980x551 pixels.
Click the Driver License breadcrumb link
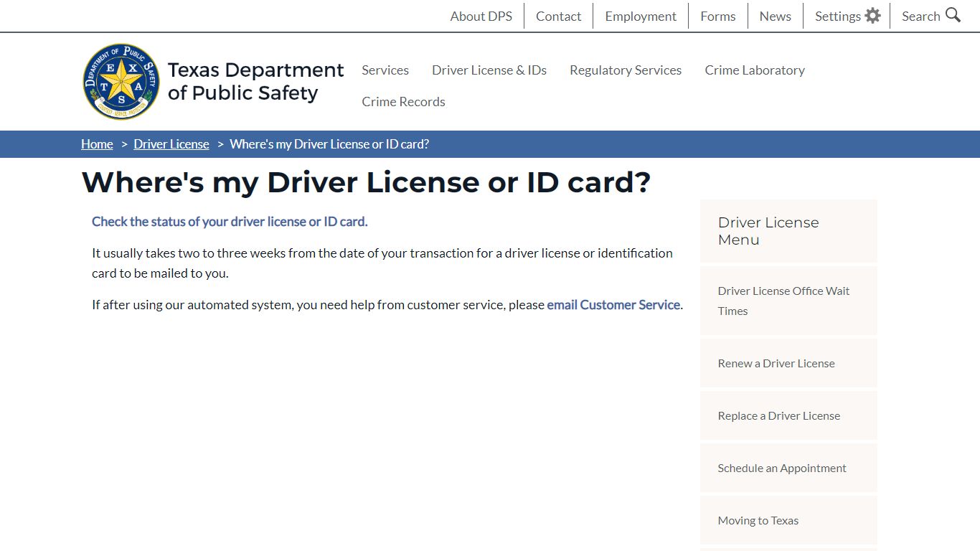(171, 143)
